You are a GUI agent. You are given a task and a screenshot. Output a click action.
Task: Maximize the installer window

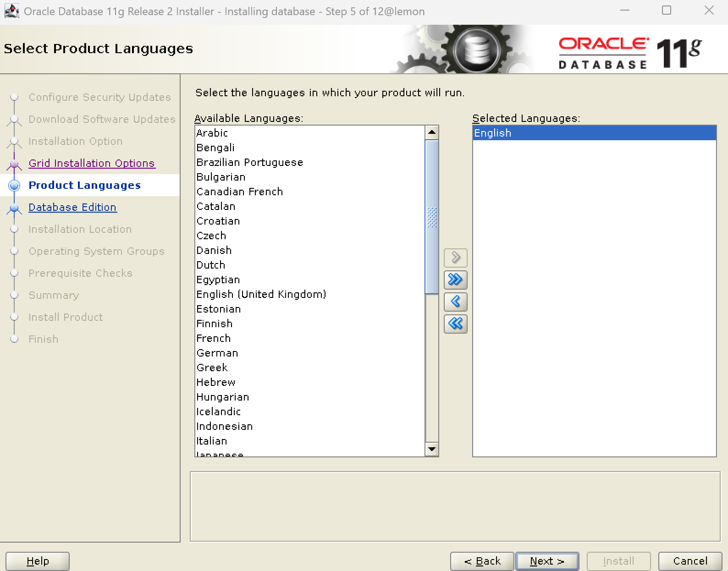tap(667, 10)
